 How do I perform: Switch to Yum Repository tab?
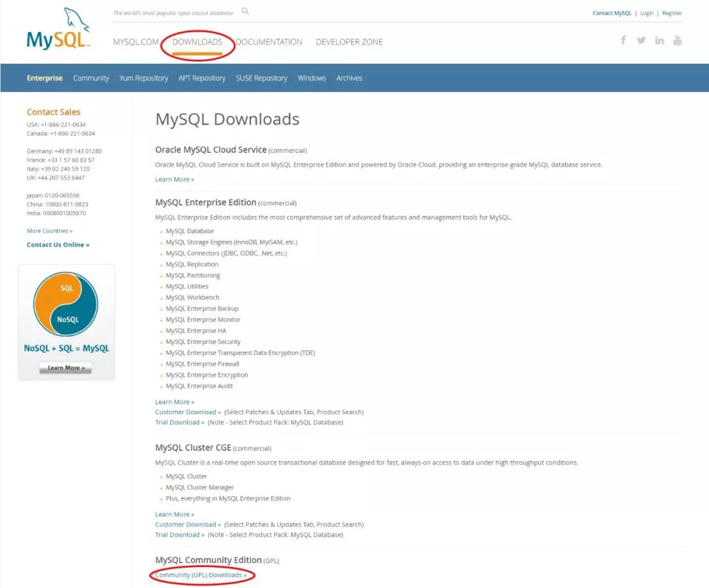coord(144,77)
